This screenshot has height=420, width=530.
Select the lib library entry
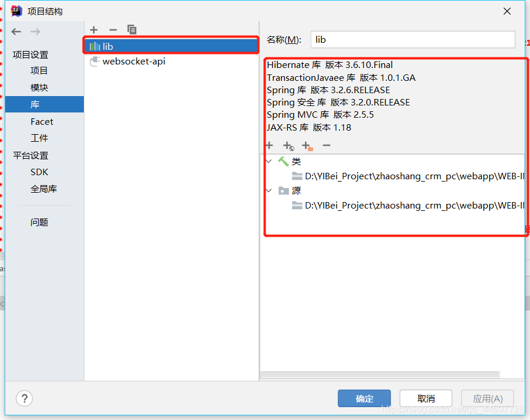[171, 46]
